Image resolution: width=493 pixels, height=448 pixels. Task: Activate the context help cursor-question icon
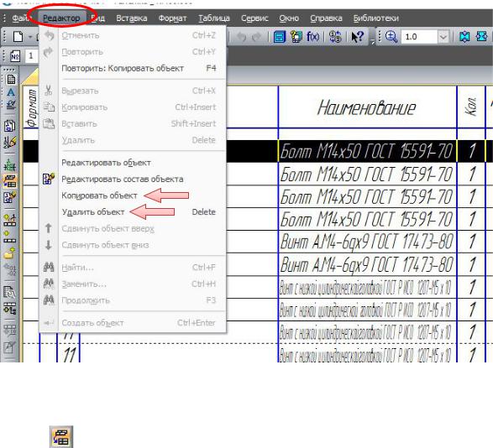[x=357, y=37]
